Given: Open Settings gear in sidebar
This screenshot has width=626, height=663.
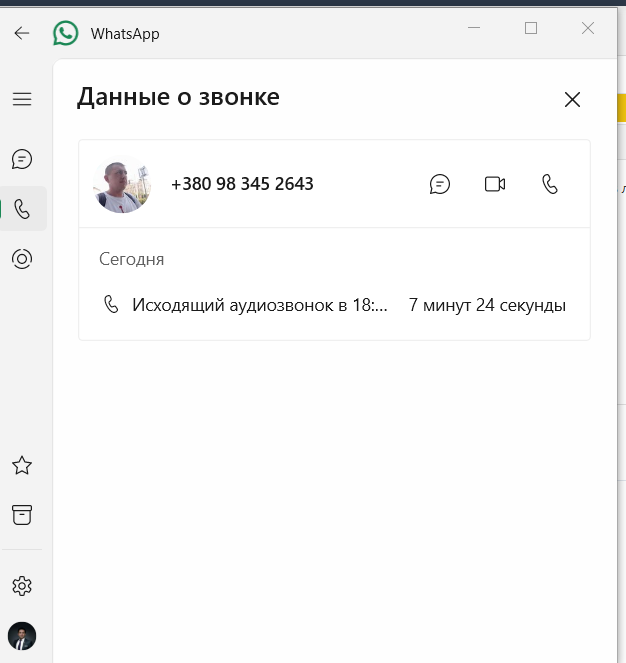Looking at the screenshot, I should click(22, 586).
